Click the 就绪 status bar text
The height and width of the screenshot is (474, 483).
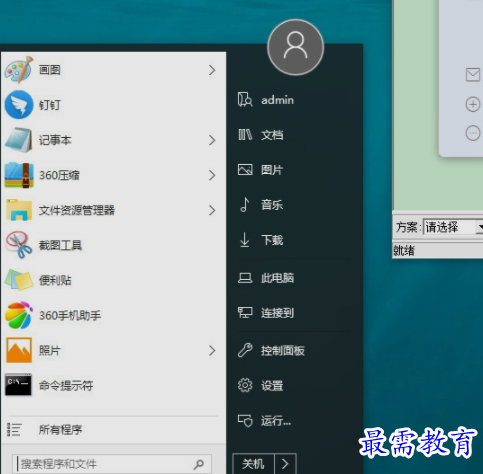[404, 250]
